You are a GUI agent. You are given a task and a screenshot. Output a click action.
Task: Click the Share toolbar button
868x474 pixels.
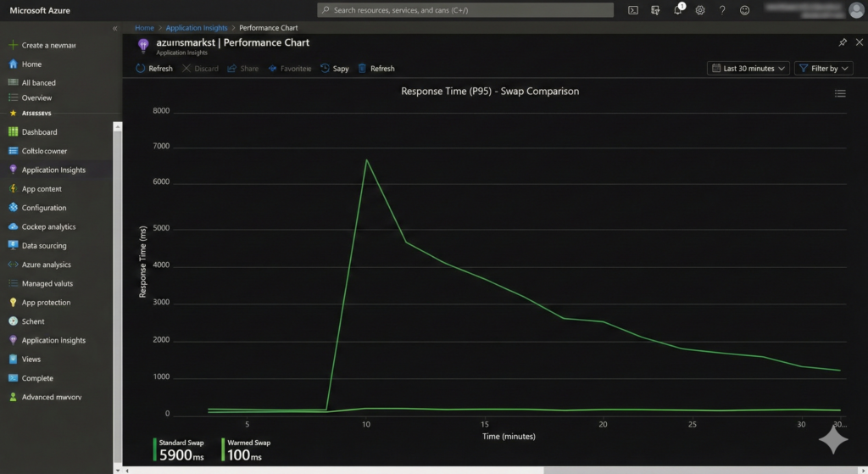coord(242,69)
